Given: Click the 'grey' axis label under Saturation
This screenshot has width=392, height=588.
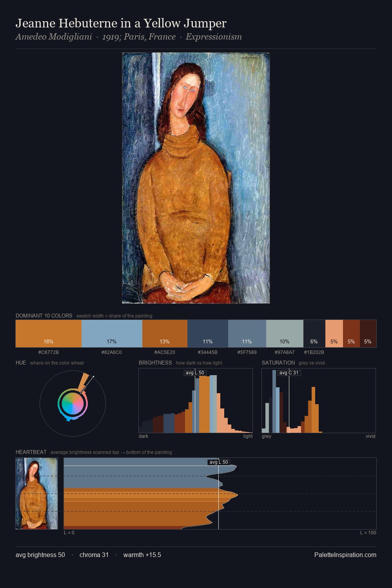Looking at the screenshot, I should [267, 436].
